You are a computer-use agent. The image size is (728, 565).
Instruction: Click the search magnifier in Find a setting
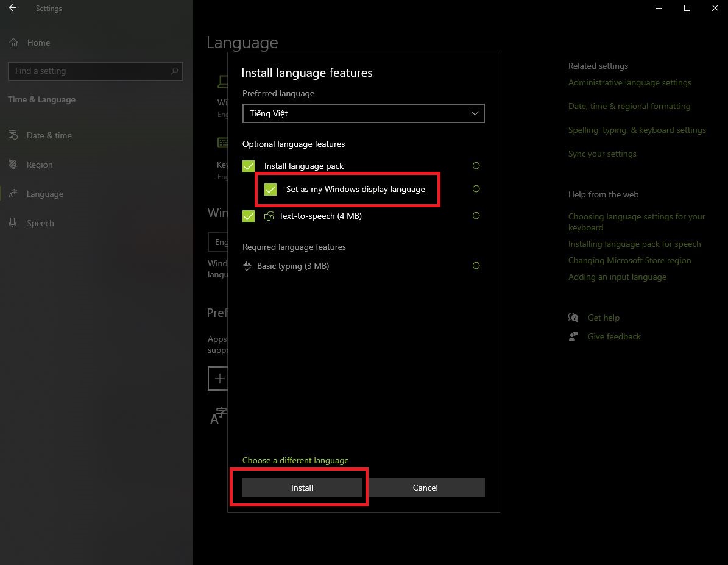click(174, 71)
